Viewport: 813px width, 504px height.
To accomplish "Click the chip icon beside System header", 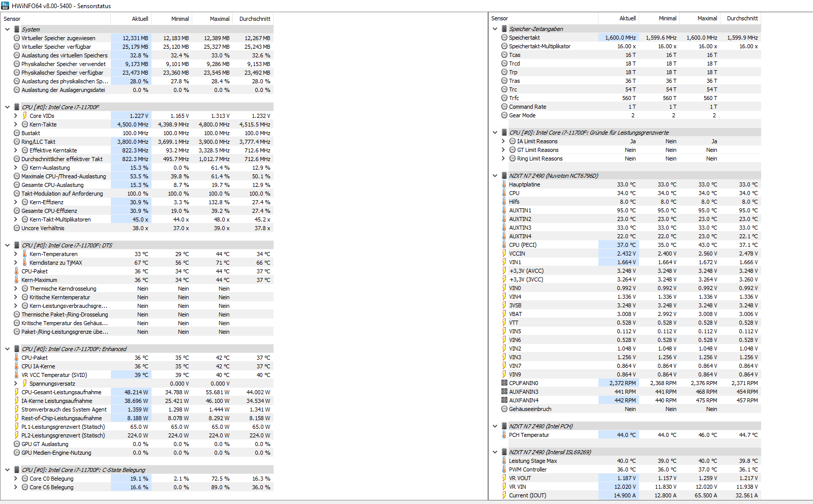I will [17, 29].
